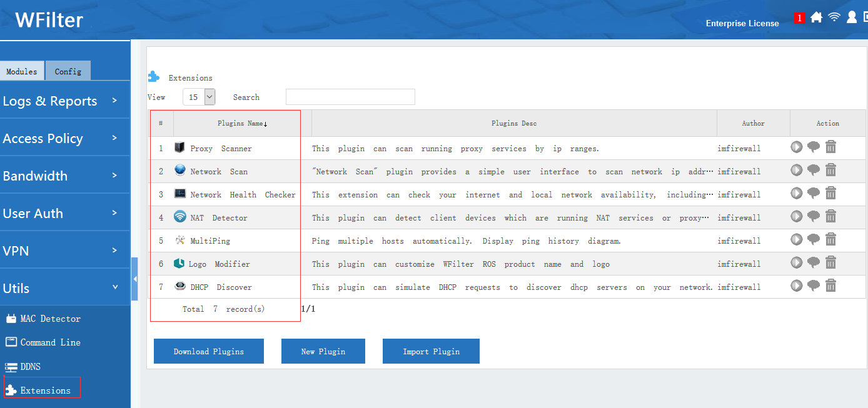Run the DHCP Discover plugin
The height and width of the screenshot is (408, 868).
point(796,286)
